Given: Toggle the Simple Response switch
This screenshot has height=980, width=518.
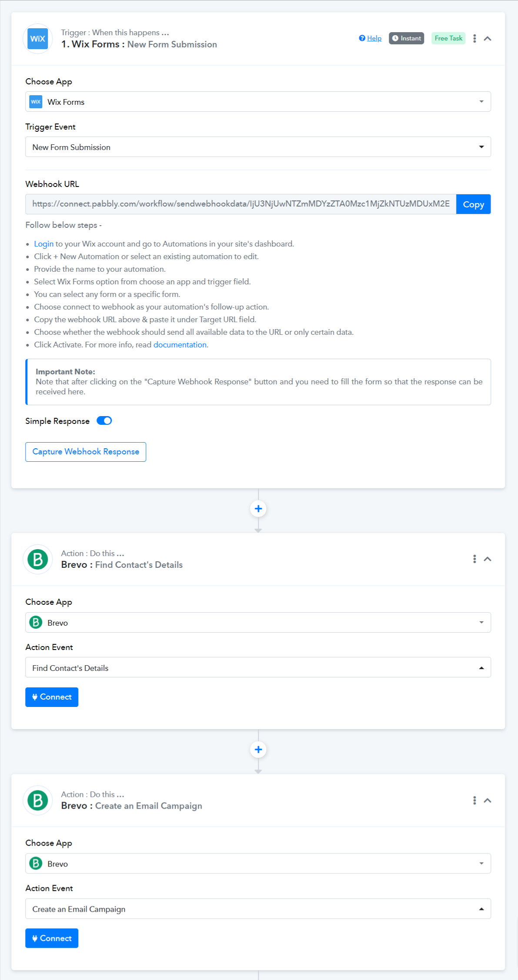Looking at the screenshot, I should pos(104,421).
